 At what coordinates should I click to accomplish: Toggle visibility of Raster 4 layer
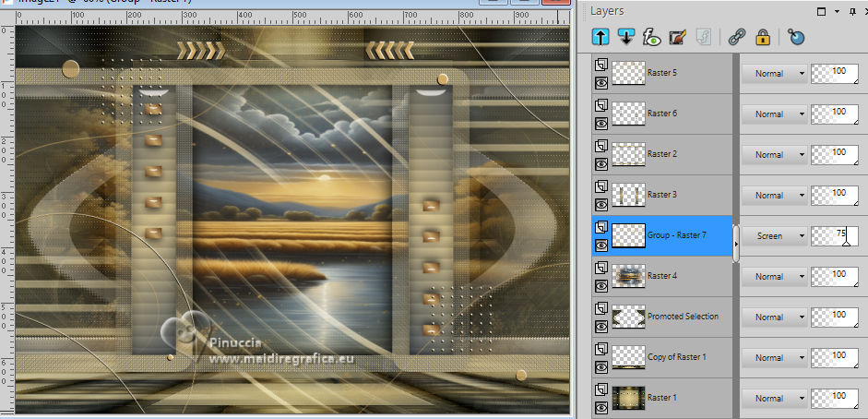[x=601, y=285]
